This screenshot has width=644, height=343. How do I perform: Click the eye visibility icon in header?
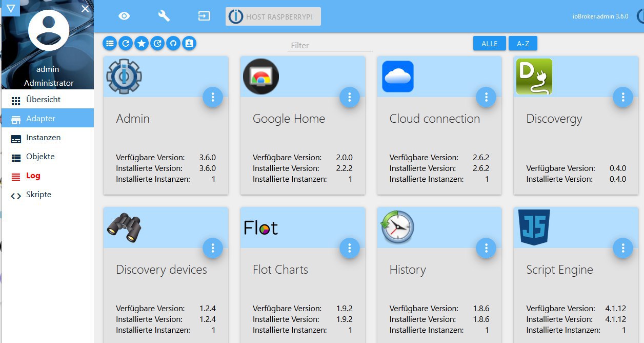pos(124,16)
